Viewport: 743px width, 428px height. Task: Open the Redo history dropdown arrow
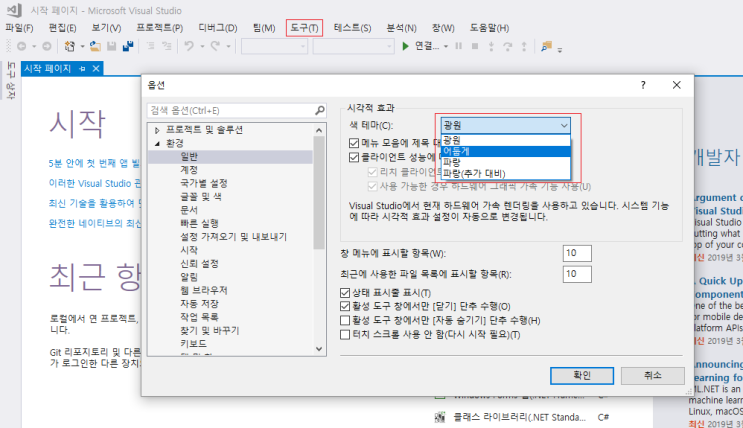tap(228, 46)
